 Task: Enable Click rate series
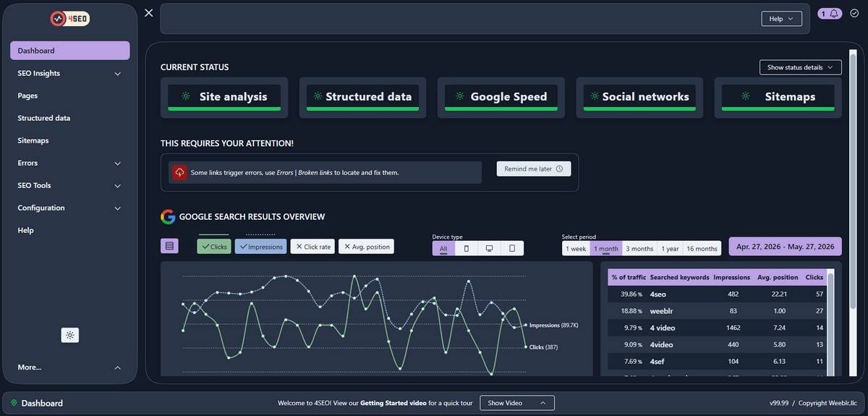(312, 247)
